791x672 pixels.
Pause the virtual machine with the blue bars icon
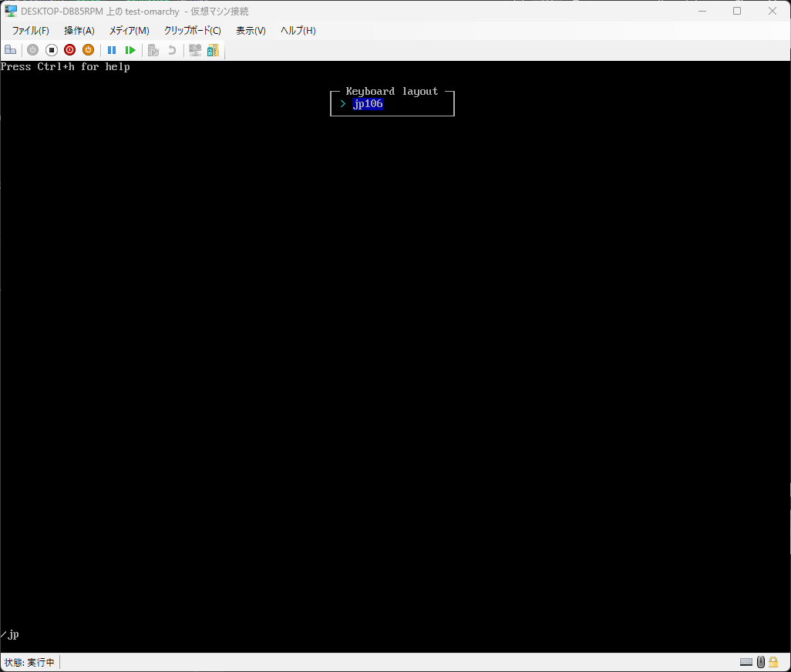coord(112,50)
